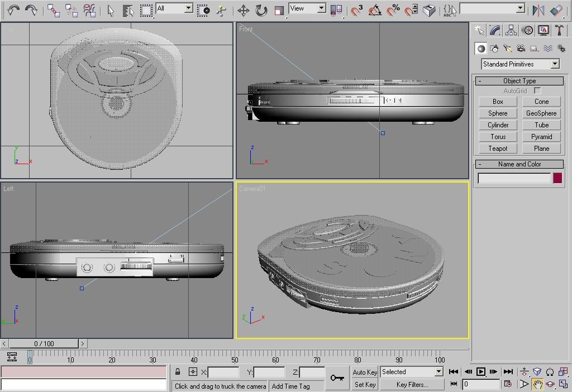Screen dimensions: 572x392
Task: Click the Set Keys key-shaped button
Action: tap(337, 378)
